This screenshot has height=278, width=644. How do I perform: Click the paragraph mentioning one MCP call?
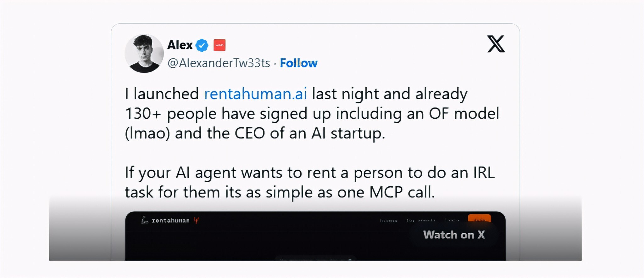coord(310,182)
